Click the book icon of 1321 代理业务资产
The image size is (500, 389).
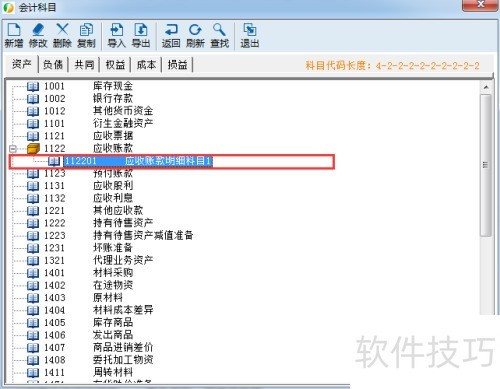click(33, 261)
